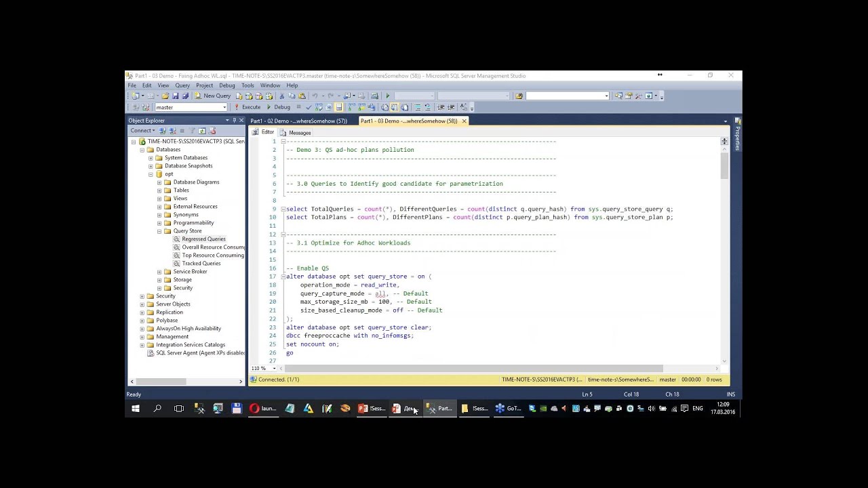Click the Undo arrow icon
868x488 pixels.
pyautogui.click(x=315, y=96)
